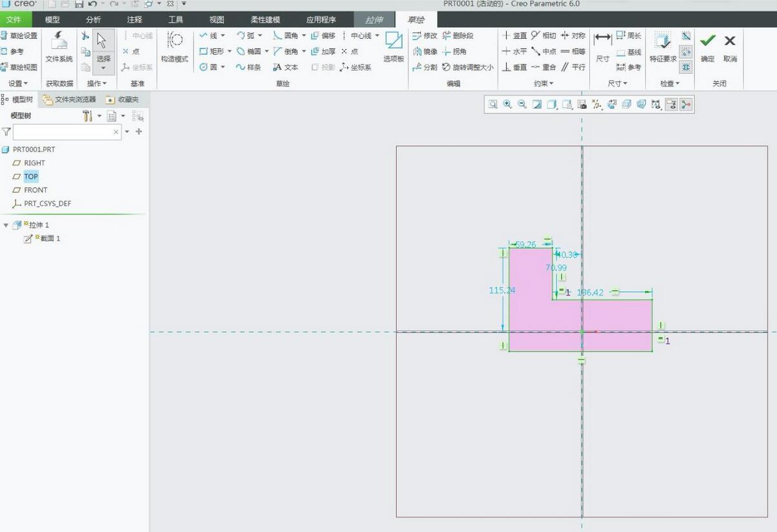Screen dimensions: 777x532
Task: Select the 圆 (Circle) sketch tool
Action: 208,67
